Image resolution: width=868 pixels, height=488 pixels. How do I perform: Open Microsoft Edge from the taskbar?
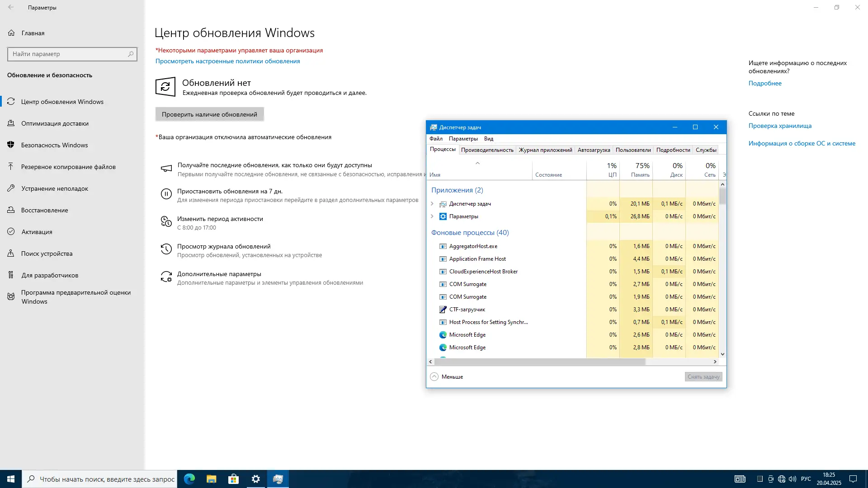pos(188,479)
